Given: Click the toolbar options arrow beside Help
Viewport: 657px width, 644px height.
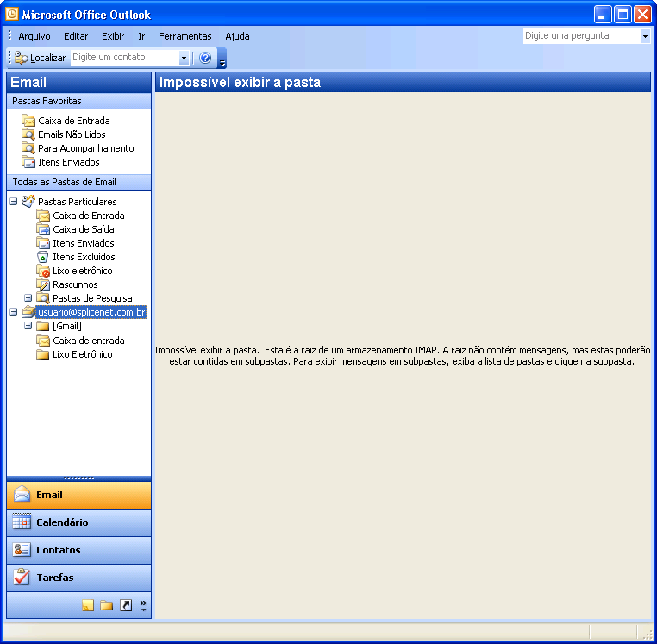Looking at the screenshot, I should (222, 59).
